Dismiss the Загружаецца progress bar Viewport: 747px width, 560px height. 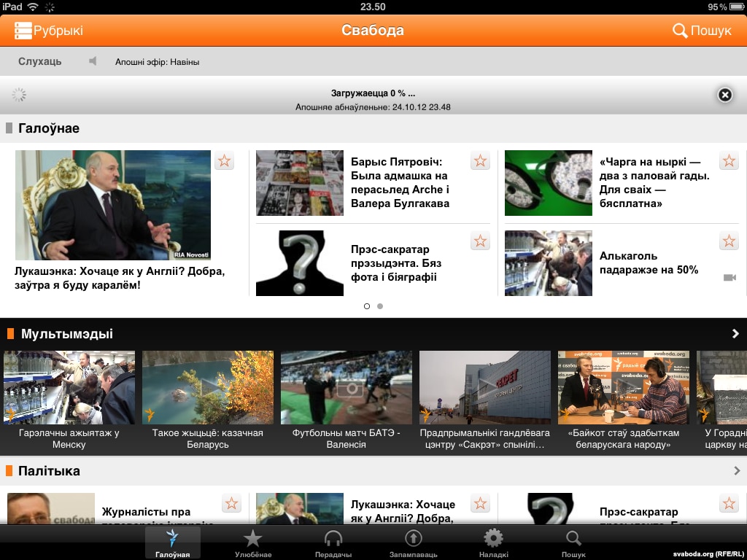724,95
